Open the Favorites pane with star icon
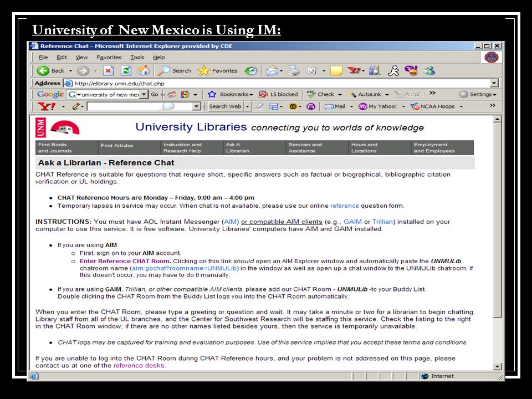The image size is (532, 399). [x=217, y=70]
